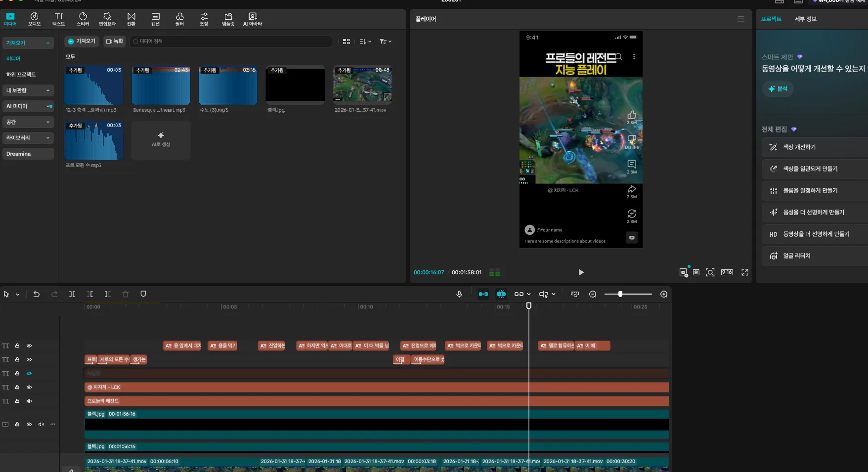Click the AI로 생성 card
This screenshot has height=472, width=868.
tap(161, 140)
